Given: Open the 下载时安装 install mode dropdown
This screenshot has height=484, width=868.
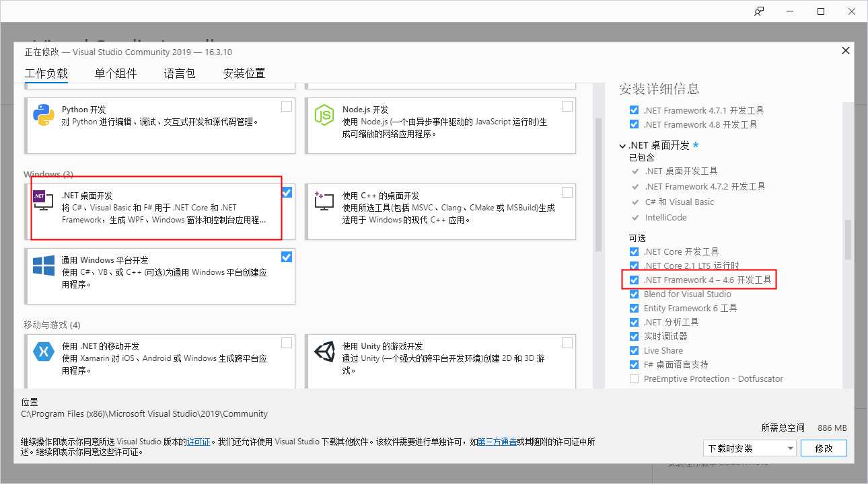Looking at the screenshot, I should pos(750,448).
